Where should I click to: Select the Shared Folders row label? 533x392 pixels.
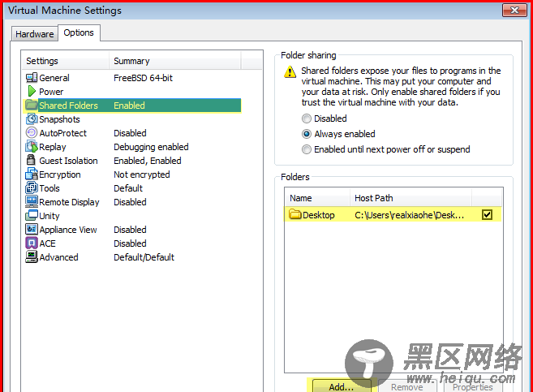tap(68, 106)
